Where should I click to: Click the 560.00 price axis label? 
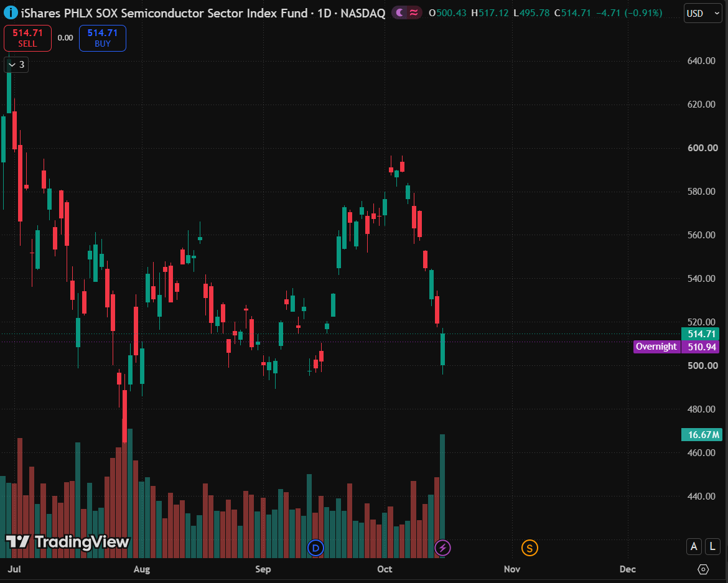(x=701, y=235)
